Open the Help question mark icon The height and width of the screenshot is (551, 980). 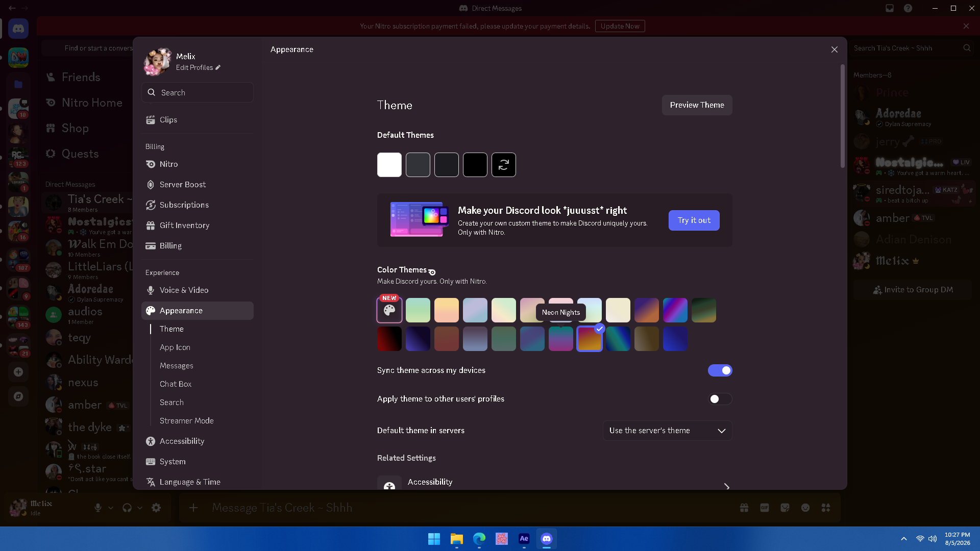908,8
